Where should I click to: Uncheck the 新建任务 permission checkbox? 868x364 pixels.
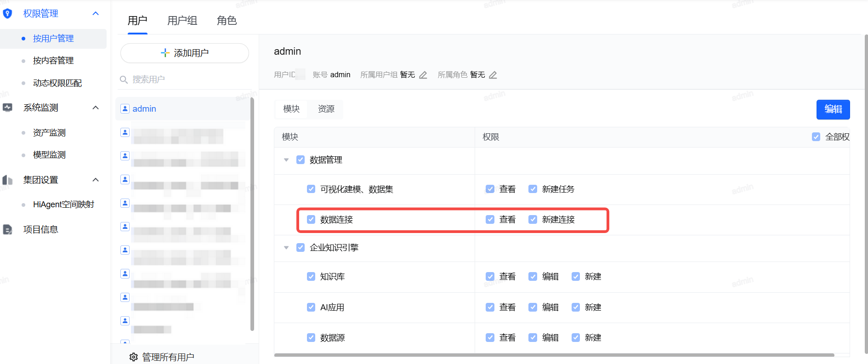point(533,189)
